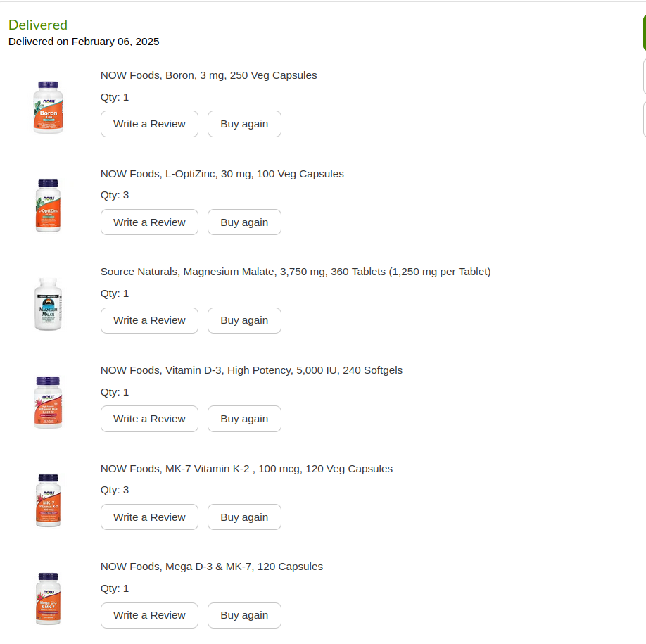Open the Mega D-3 & MK-7 title link
The image size is (646, 644).
[212, 567]
